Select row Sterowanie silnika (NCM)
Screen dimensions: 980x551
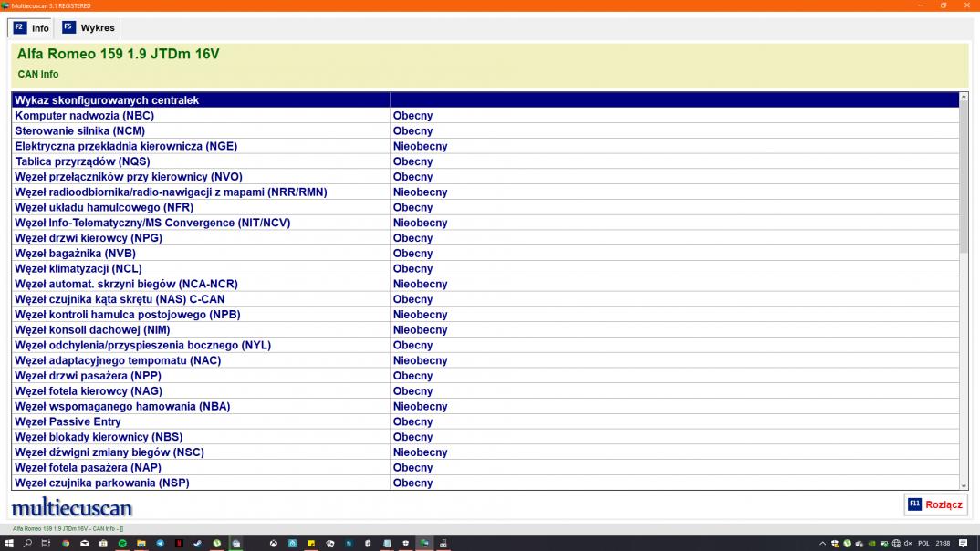(485, 130)
